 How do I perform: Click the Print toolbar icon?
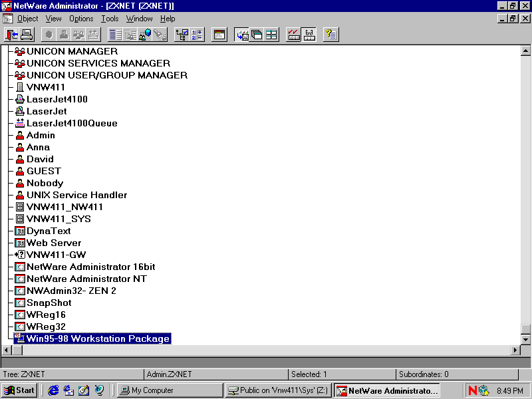(x=27, y=35)
